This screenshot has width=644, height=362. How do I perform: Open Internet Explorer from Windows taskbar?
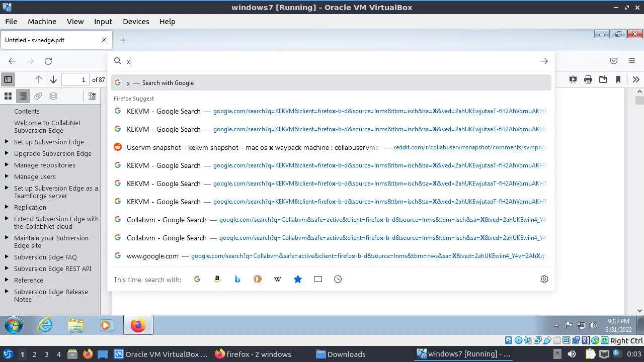45,325
